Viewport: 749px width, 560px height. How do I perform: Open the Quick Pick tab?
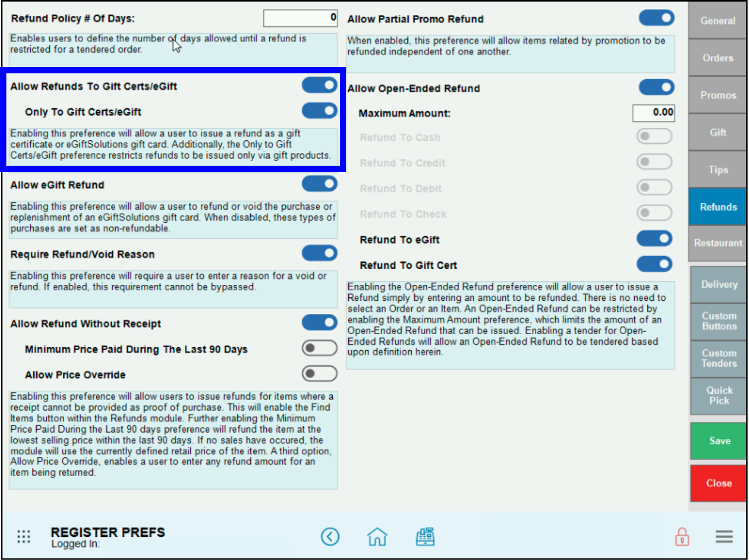[x=719, y=395]
